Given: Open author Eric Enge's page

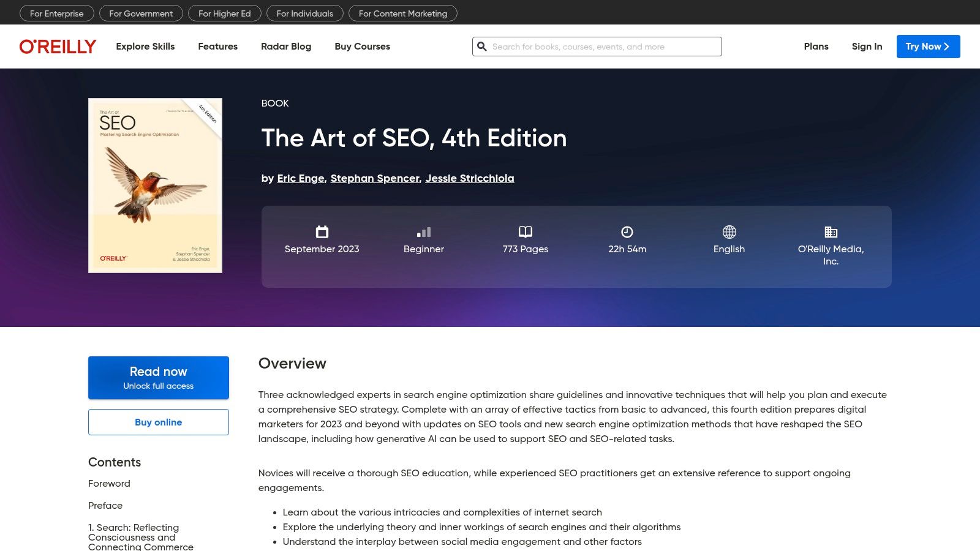Looking at the screenshot, I should pyautogui.click(x=301, y=178).
